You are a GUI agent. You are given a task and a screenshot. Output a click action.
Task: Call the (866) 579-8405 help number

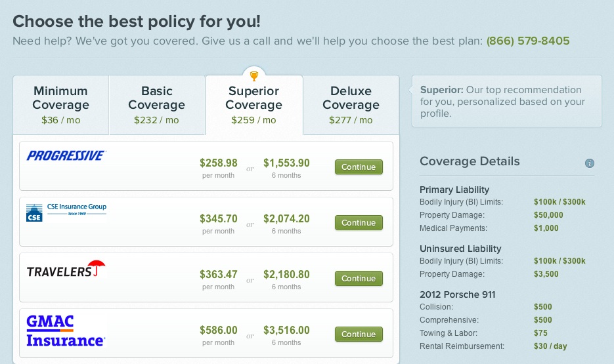tap(528, 41)
